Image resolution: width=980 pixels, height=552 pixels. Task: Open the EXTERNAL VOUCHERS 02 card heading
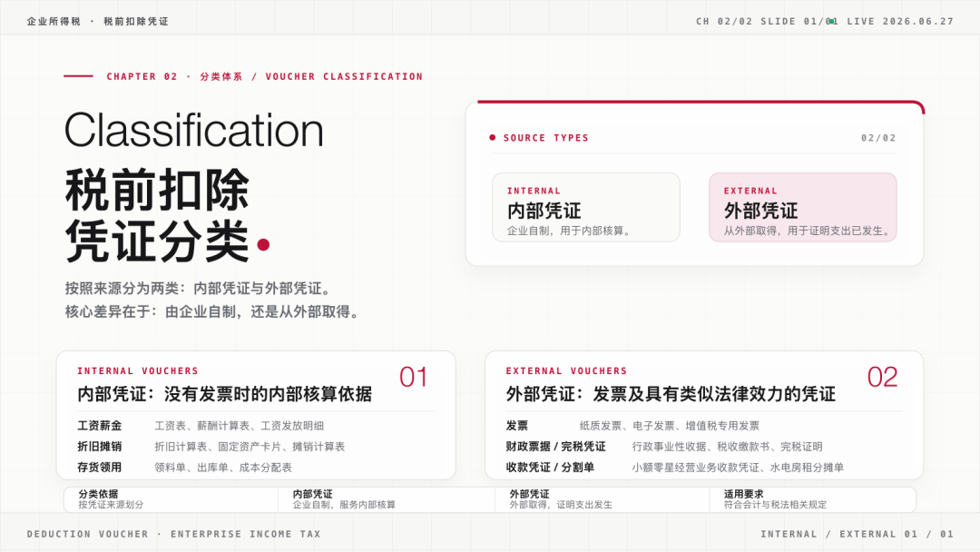coord(671,394)
